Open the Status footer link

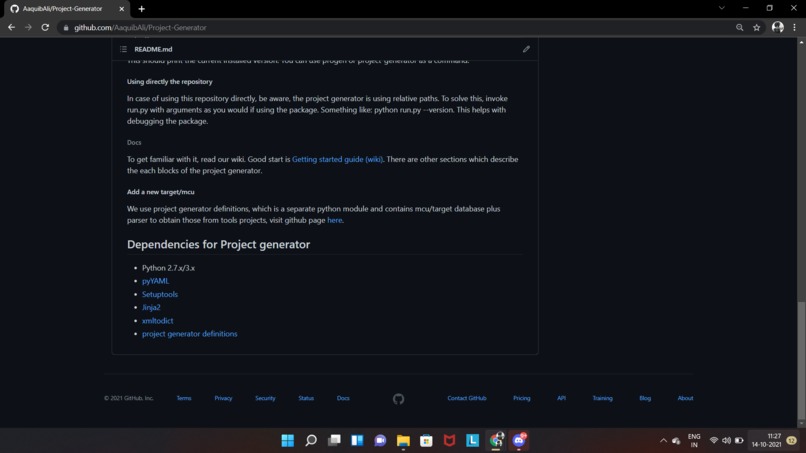click(x=306, y=398)
